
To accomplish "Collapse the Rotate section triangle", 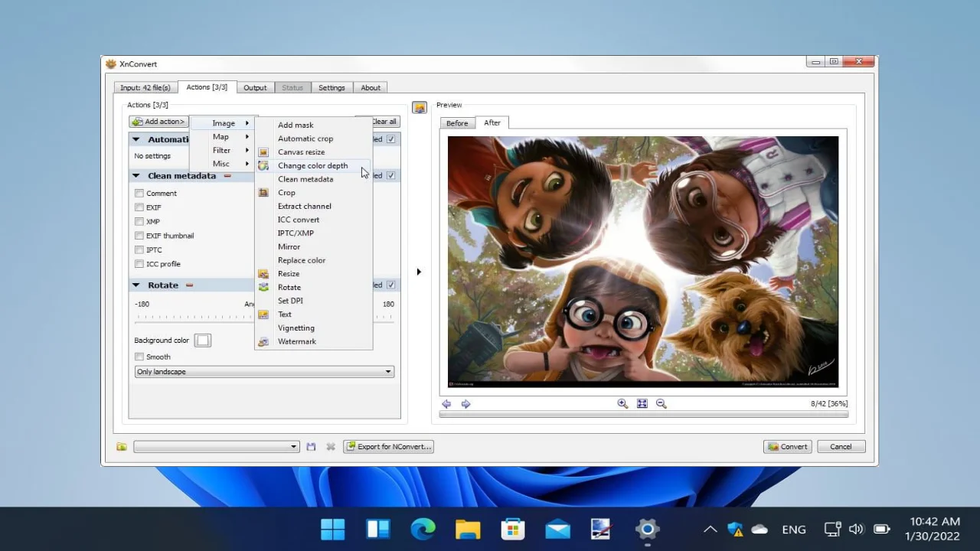I will click(136, 285).
